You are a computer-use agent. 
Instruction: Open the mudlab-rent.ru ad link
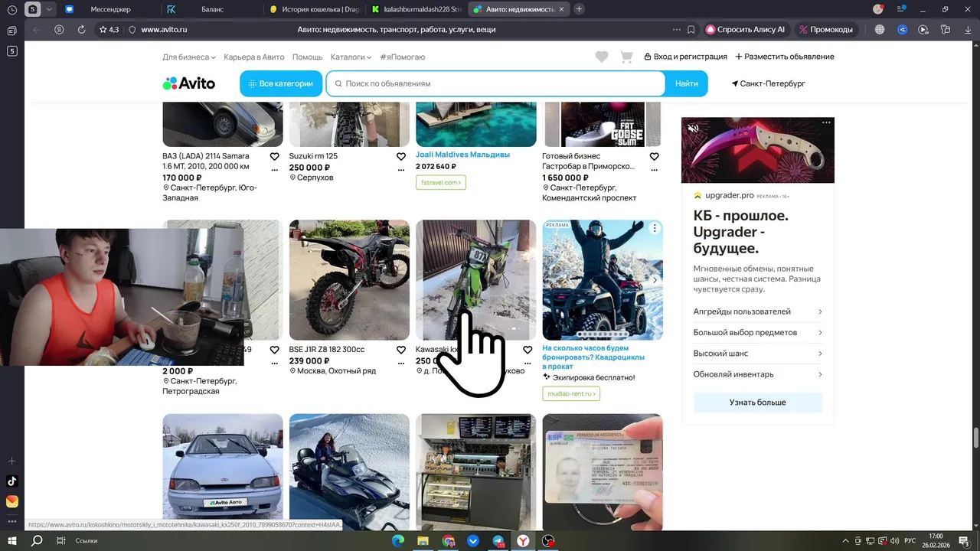(570, 393)
